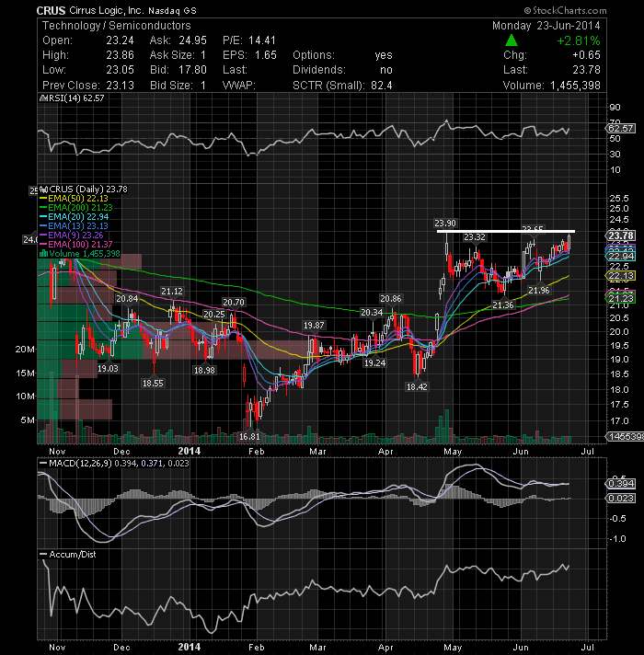Click the EMA(20) 22.94 legend entry
The width and height of the screenshot is (644, 655).
(x=78, y=217)
